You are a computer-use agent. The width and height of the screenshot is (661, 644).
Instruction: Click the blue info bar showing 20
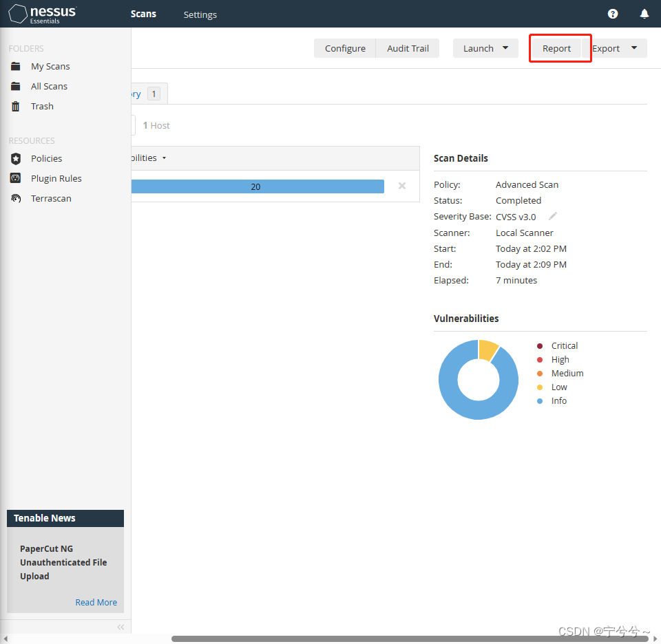(x=258, y=186)
